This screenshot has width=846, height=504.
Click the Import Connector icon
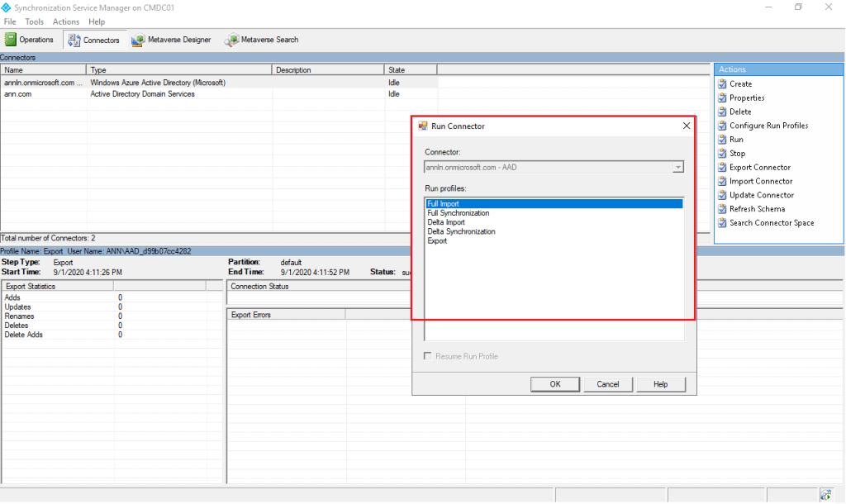(722, 181)
